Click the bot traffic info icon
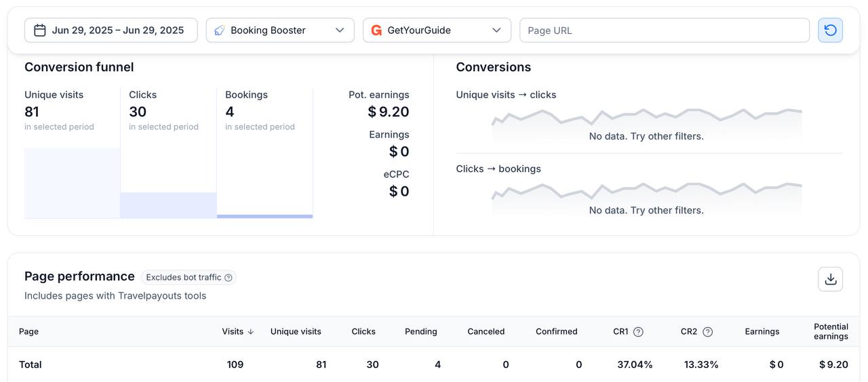 point(229,278)
